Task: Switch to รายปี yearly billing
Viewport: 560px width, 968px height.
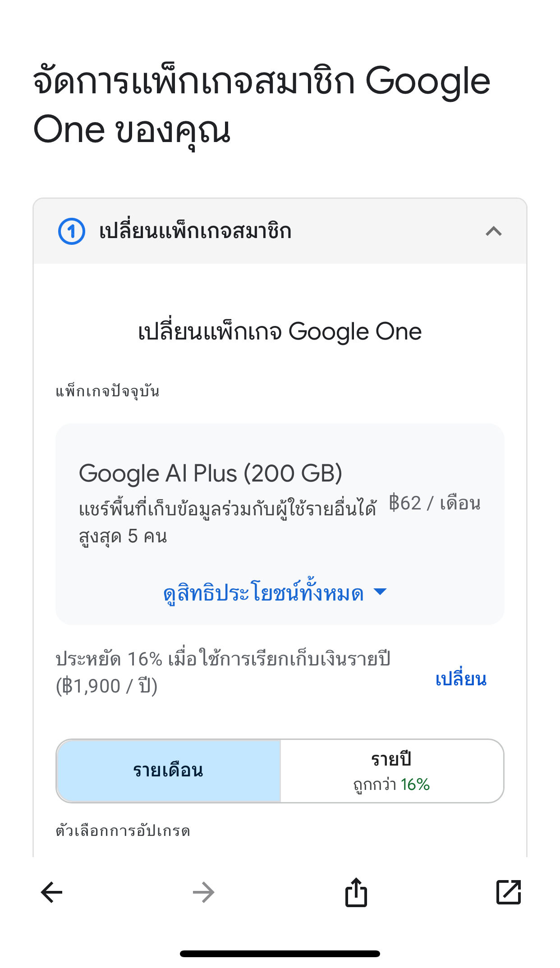Action: pos(391,771)
